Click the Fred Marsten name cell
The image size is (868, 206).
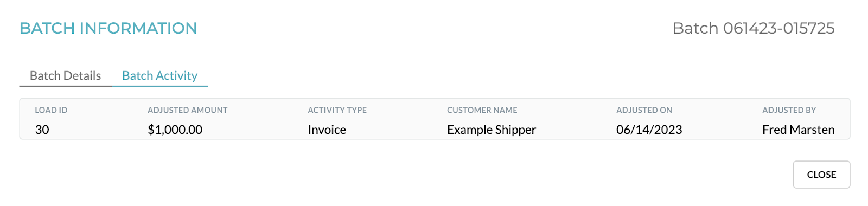pos(799,130)
